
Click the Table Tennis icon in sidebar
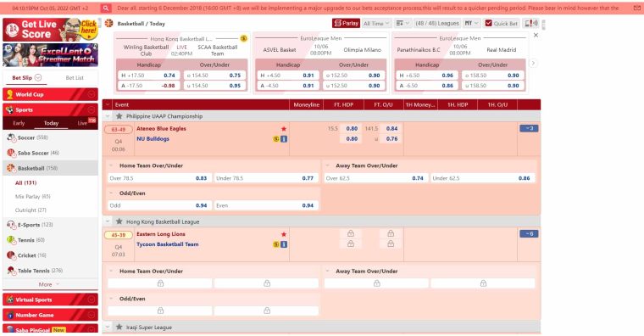[11, 270]
